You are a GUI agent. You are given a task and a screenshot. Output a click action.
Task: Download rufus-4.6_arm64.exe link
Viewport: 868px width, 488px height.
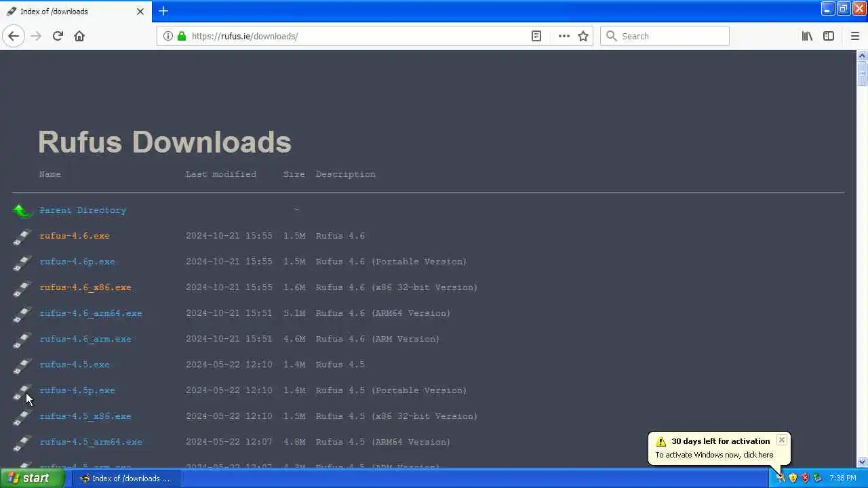(91, 313)
